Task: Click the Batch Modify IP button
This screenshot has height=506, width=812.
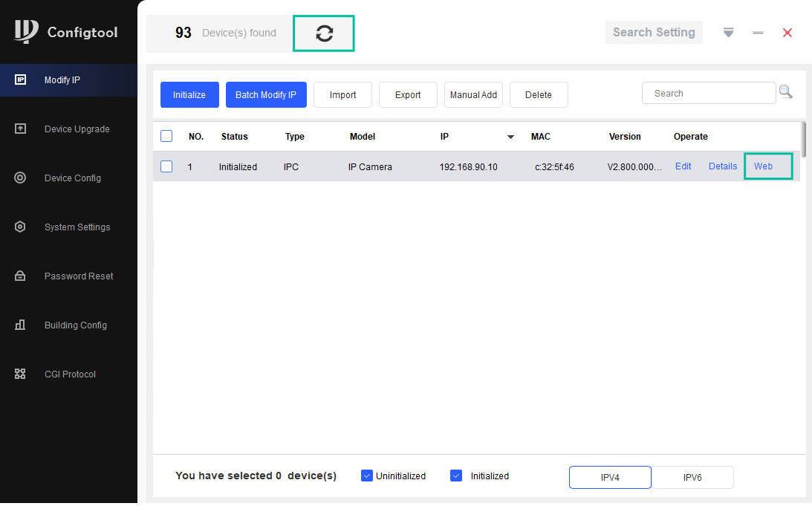Action: pyautogui.click(x=266, y=94)
